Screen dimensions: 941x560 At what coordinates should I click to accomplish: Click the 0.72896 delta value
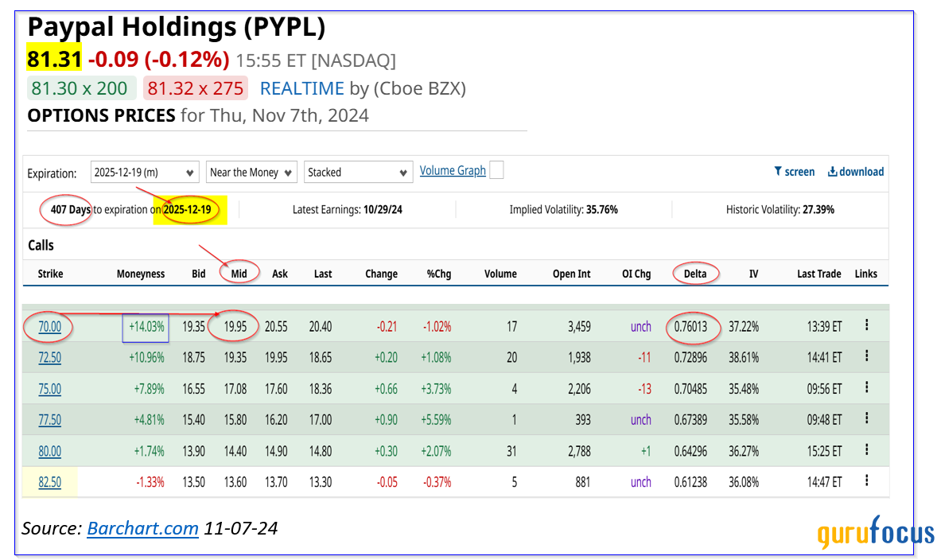click(x=690, y=358)
